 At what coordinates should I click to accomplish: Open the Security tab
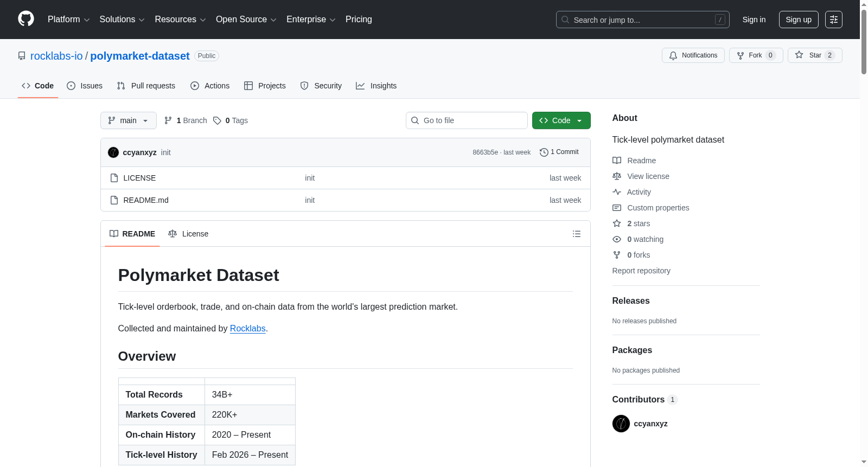[321, 86]
